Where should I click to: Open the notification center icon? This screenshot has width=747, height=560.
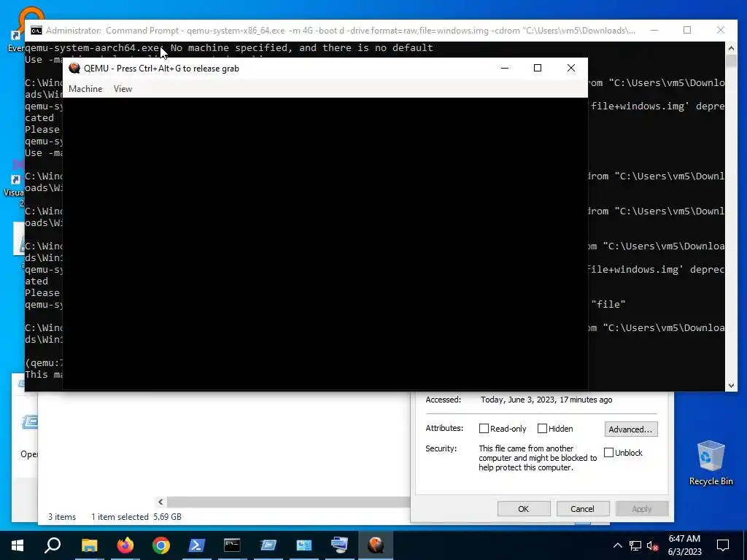(x=723, y=545)
